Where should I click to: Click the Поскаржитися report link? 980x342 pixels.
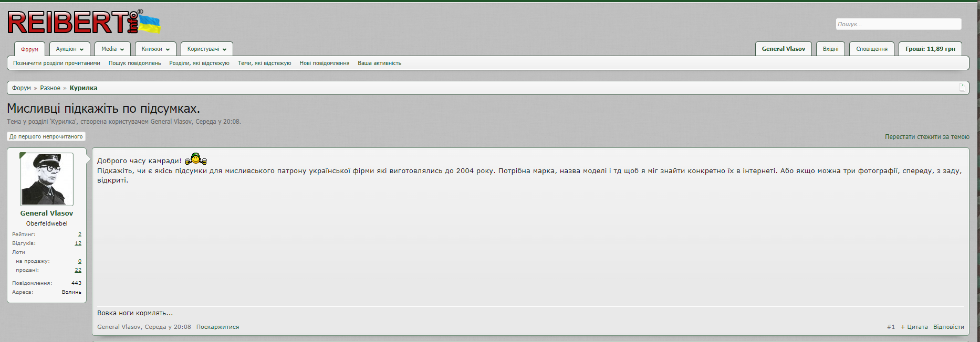(x=217, y=327)
